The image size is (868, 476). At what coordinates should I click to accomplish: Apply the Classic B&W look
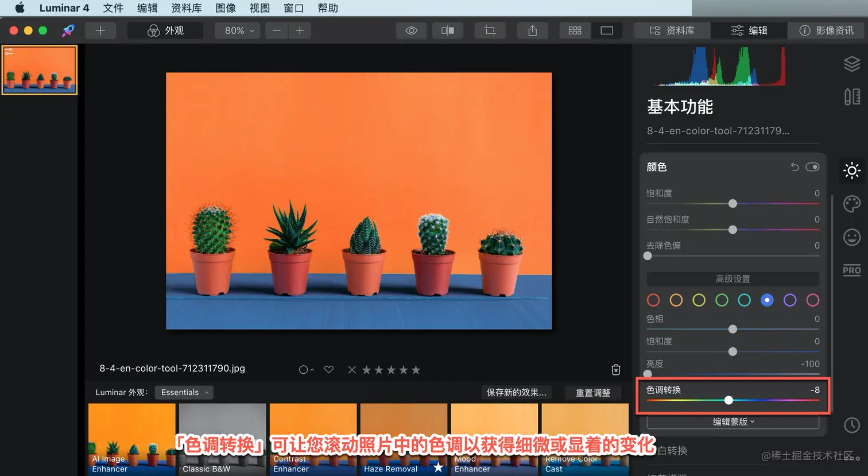[223, 439]
